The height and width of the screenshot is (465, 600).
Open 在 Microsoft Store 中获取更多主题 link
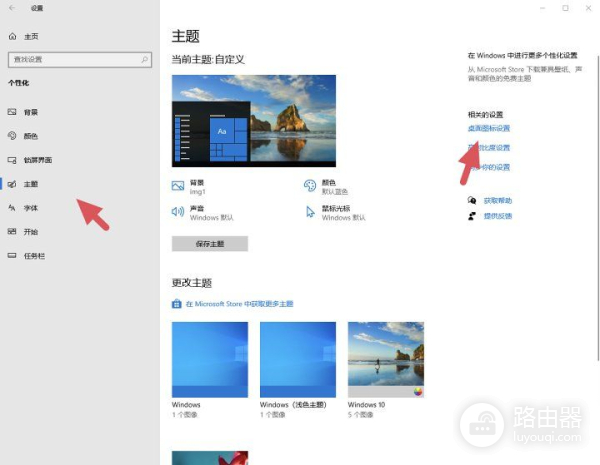click(233, 304)
